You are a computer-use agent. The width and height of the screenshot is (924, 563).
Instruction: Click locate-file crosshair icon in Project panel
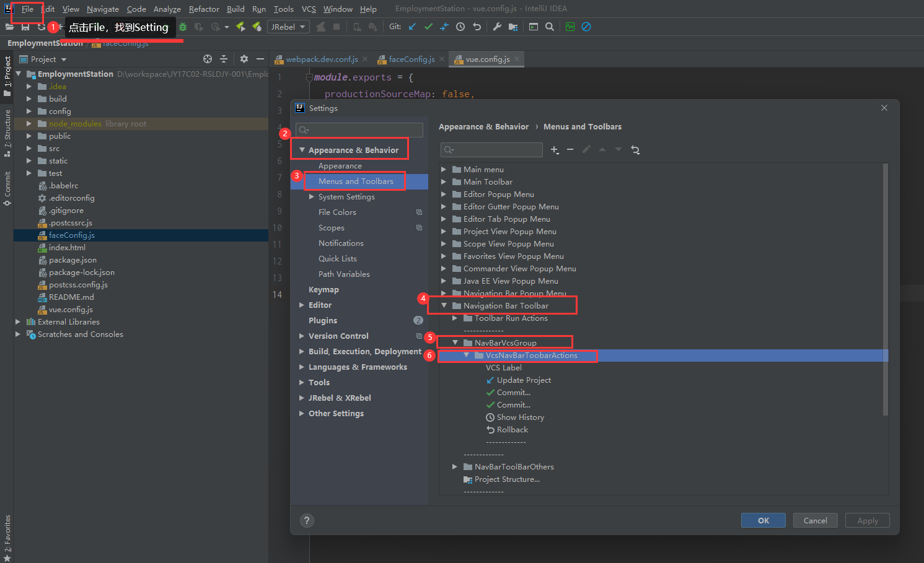[x=208, y=59]
